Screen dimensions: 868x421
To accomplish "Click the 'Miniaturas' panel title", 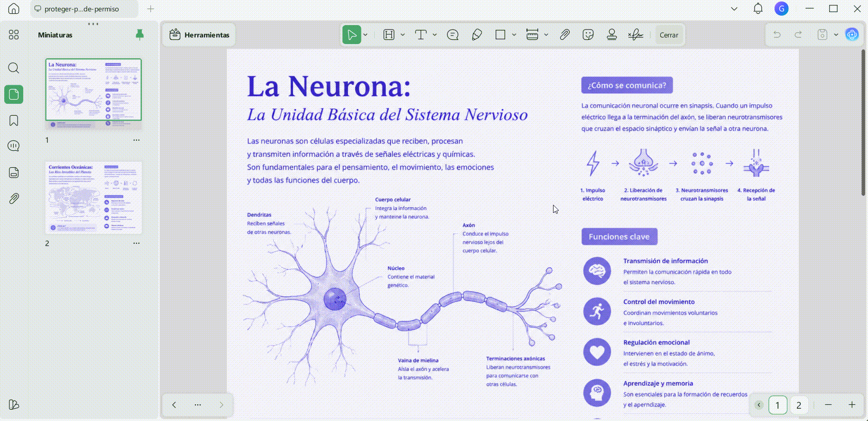I will pyautogui.click(x=55, y=35).
